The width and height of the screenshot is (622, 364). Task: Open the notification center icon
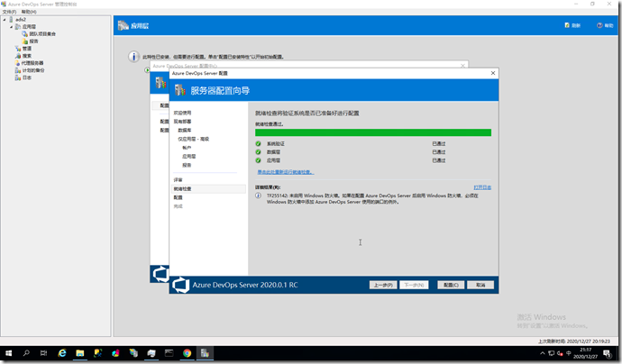[x=608, y=353]
